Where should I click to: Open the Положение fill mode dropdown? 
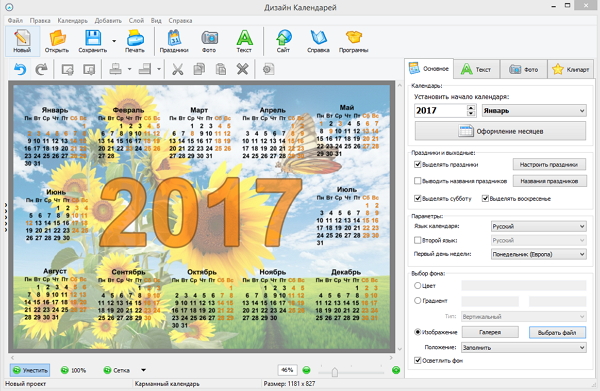pos(524,347)
